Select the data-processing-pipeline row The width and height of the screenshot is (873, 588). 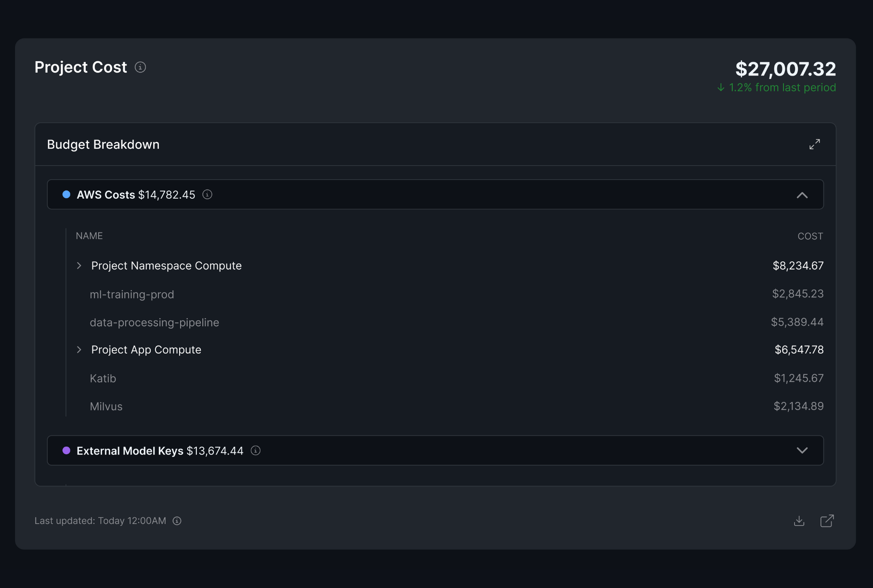click(154, 322)
